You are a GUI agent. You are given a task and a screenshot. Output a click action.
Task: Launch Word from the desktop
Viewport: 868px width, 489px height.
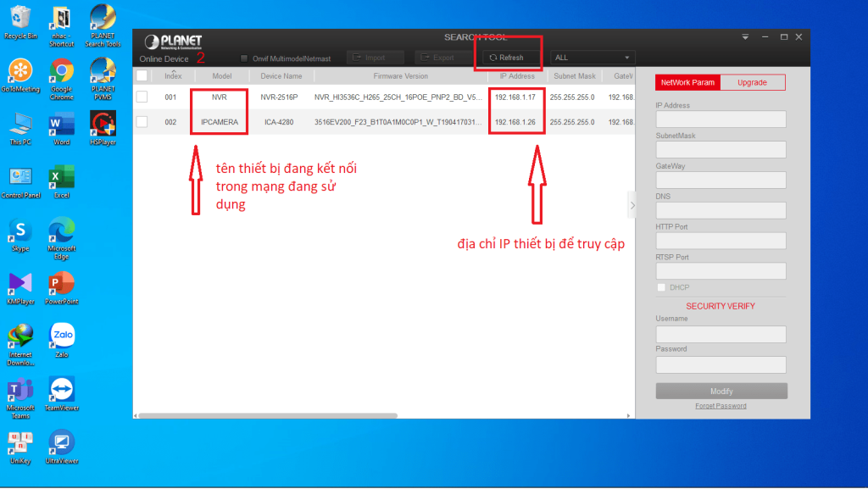(61, 129)
